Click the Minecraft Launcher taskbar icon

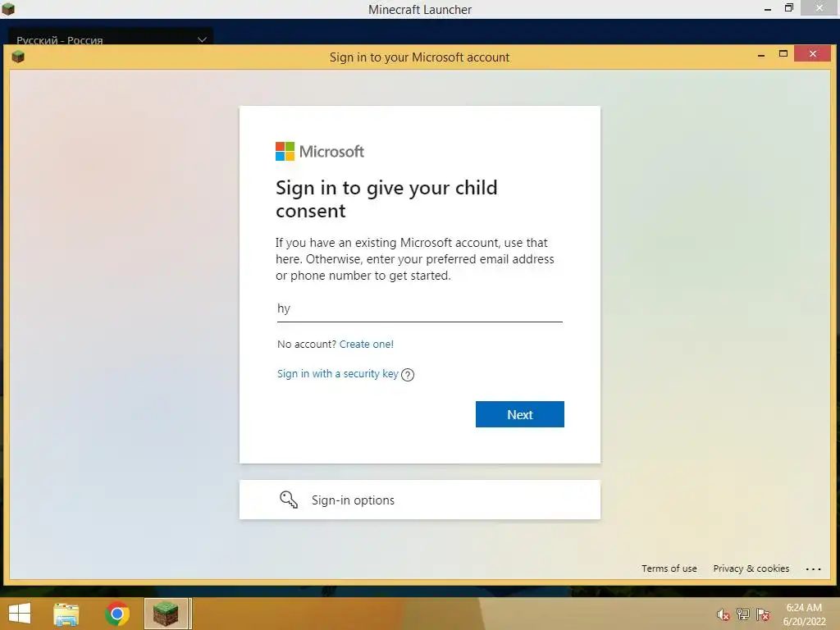pos(166,614)
